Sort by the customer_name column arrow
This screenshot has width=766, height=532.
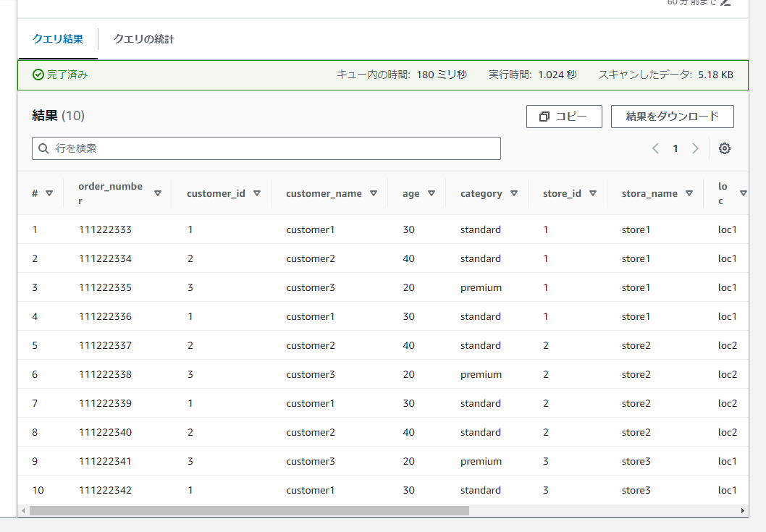click(374, 193)
